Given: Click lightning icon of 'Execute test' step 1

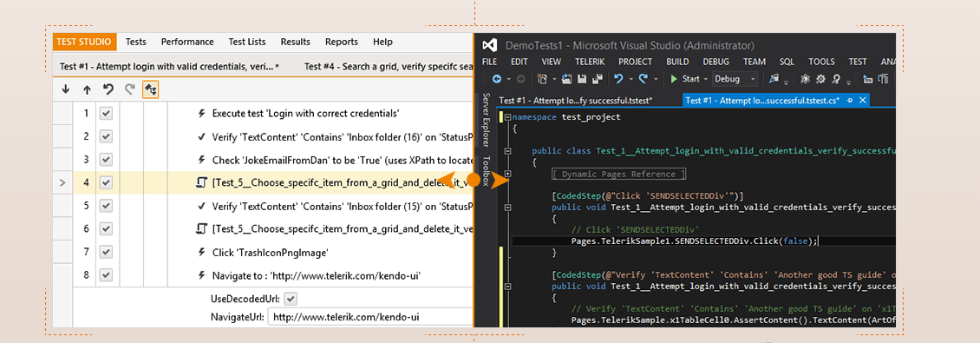Looking at the screenshot, I should point(201,113).
